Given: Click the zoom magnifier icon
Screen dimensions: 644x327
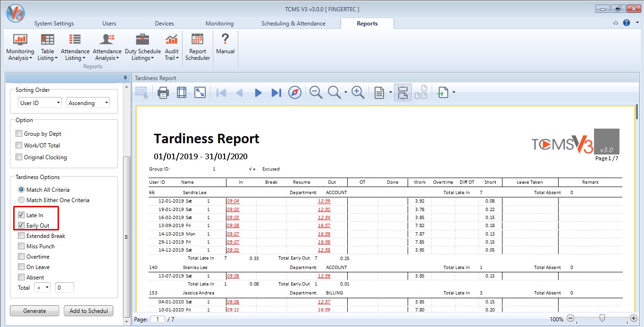Looking at the screenshot, I should [335, 93].
